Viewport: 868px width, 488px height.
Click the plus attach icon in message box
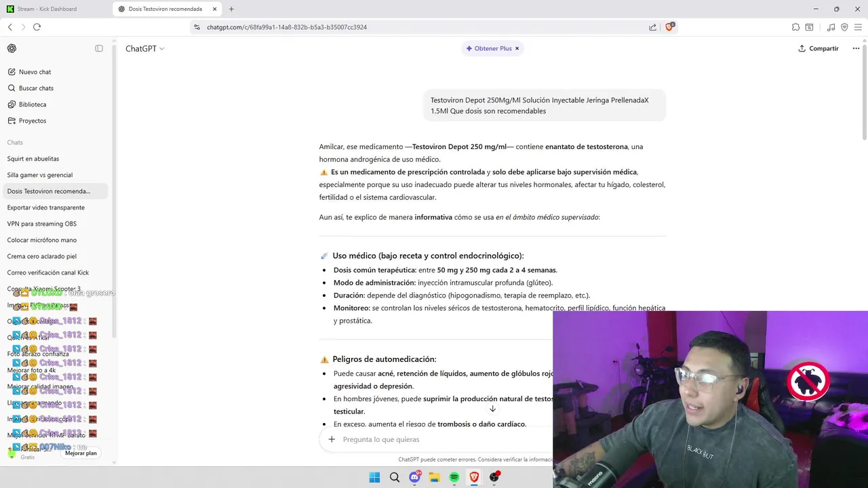coord(332,439)
